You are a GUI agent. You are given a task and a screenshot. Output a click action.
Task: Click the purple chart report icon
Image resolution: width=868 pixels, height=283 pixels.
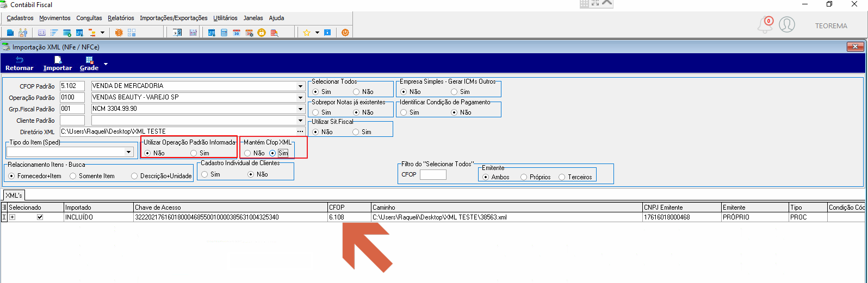tap(193, 33)
